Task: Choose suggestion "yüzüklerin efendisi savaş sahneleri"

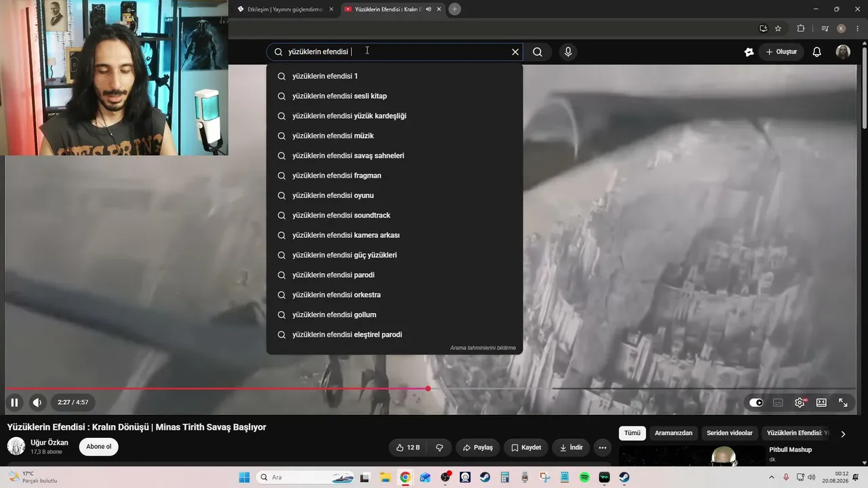Action: tap(395, 156)
